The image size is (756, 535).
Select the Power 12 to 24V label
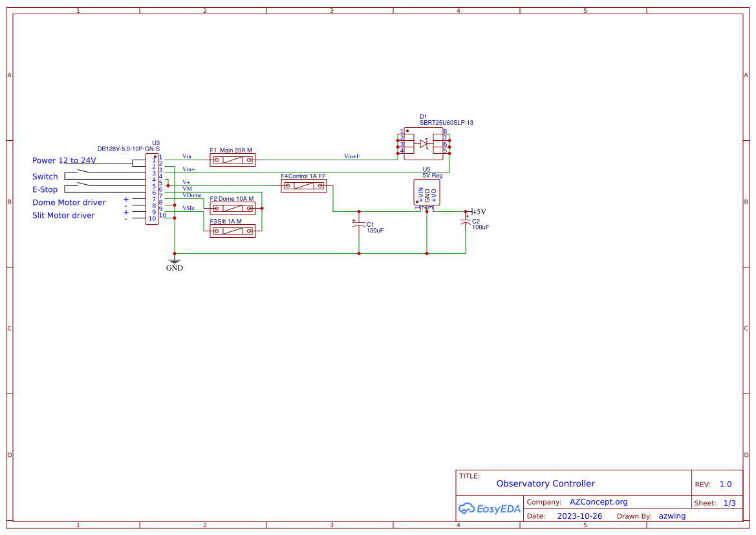[x=65, y=160]
